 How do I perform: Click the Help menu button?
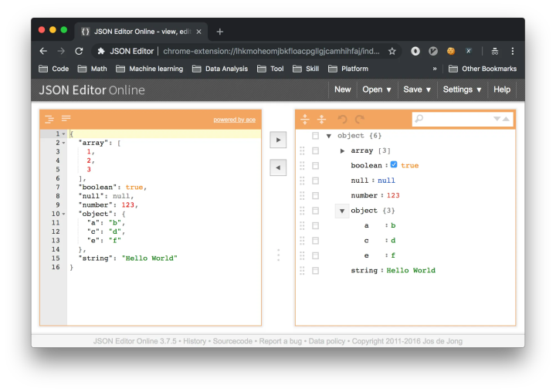click(502, 90)
